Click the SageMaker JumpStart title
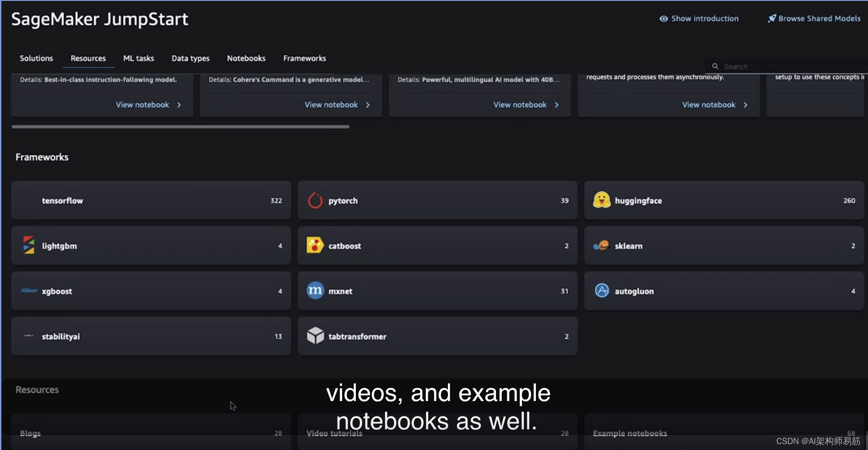Screen dimensions: 868x450 100,19
